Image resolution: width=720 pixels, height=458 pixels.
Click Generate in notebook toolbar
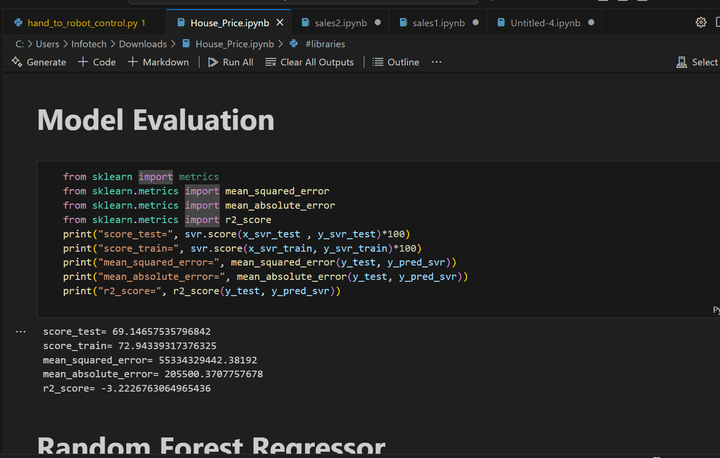[39, 62]
